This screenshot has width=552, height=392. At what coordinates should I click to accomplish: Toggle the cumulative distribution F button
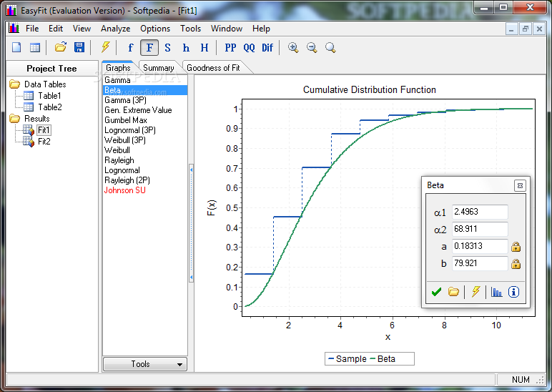click(x=149, y=47)
